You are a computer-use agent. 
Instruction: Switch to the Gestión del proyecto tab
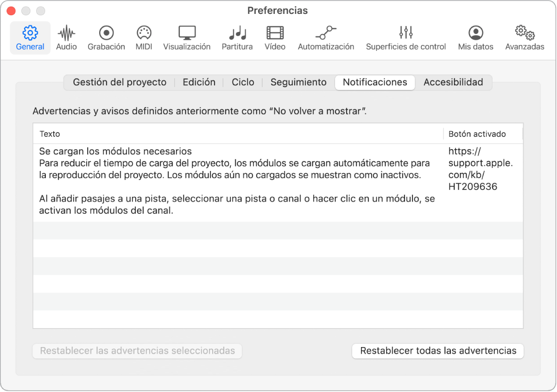click(119, 82)
